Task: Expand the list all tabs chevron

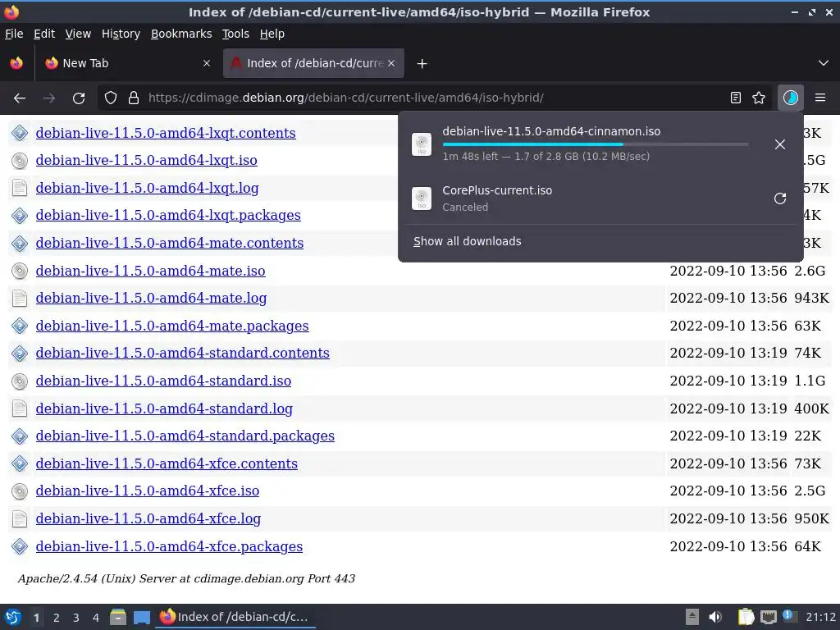Action: pos(824,63)
